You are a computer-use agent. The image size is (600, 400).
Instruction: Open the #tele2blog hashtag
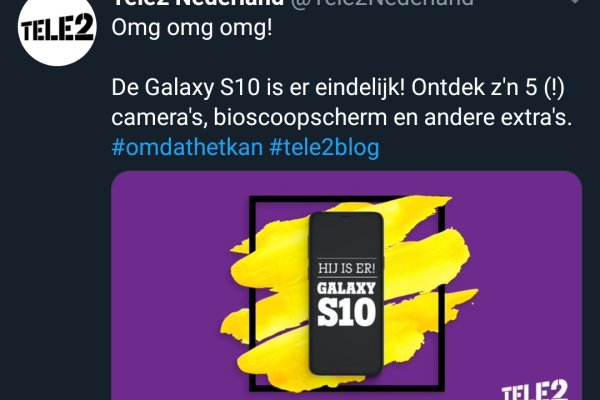coord(324,147)
